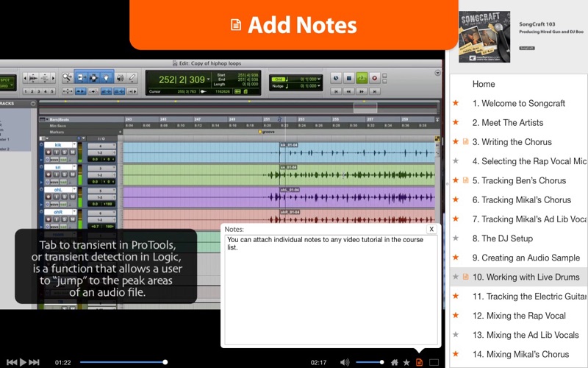Open 6. Tracking Mikal's Chorus
Viewport: 588px width, 368px height.
[522, 200]
